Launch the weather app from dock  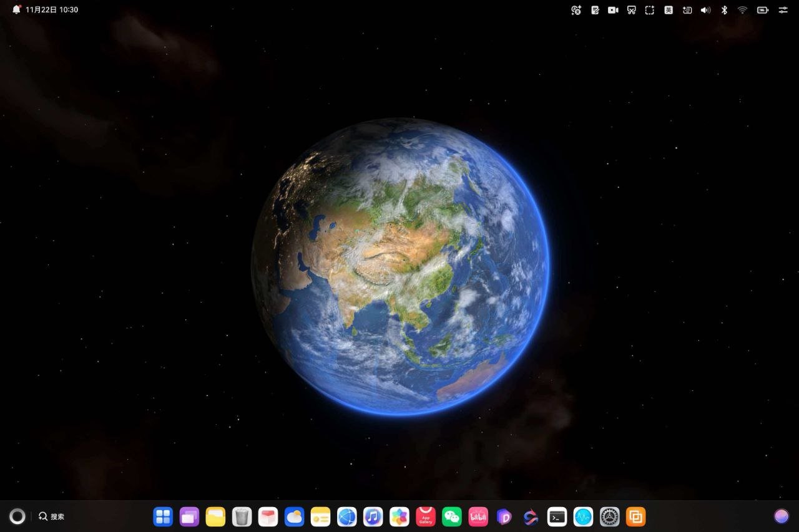[x=294, y=516]
